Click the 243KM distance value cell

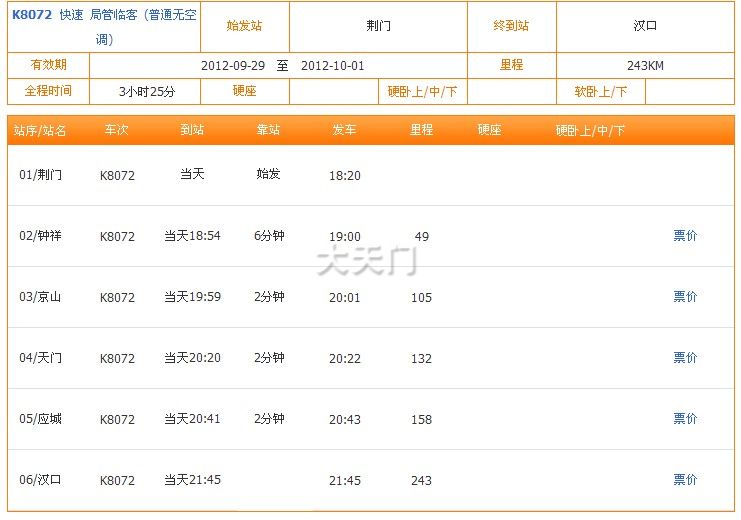(645, 66)
